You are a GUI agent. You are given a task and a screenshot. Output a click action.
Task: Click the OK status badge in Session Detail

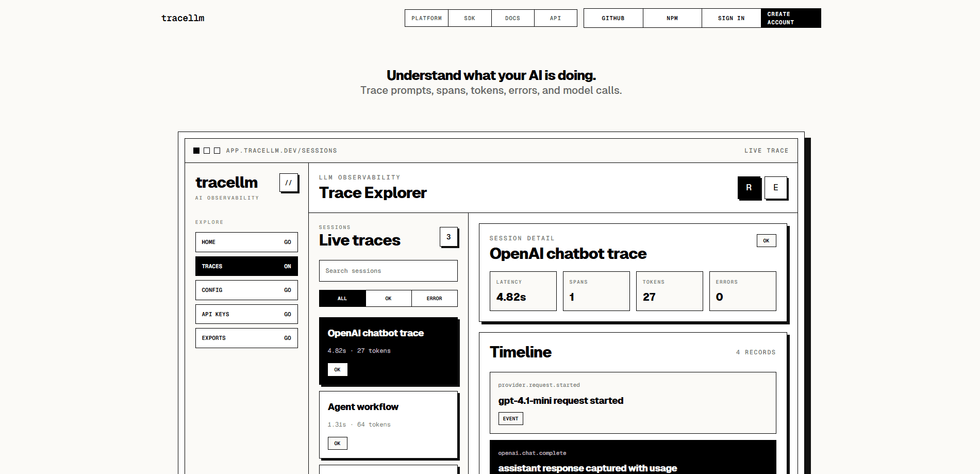pyautogui.click(x=767, y=241)
